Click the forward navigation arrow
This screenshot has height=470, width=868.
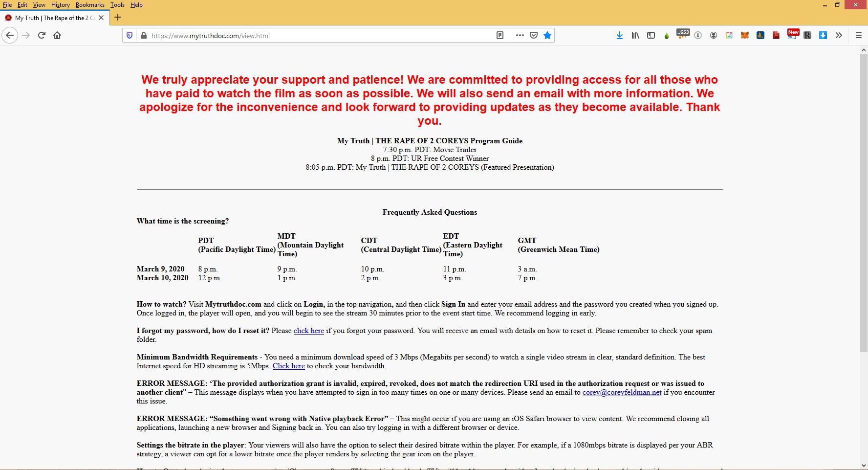click(x=26, y=35)
